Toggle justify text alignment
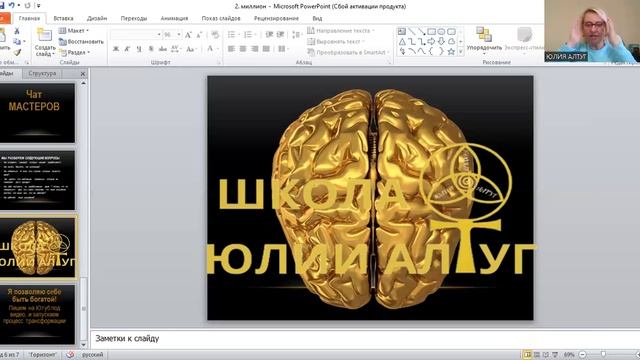 click(x=266, y=49)
